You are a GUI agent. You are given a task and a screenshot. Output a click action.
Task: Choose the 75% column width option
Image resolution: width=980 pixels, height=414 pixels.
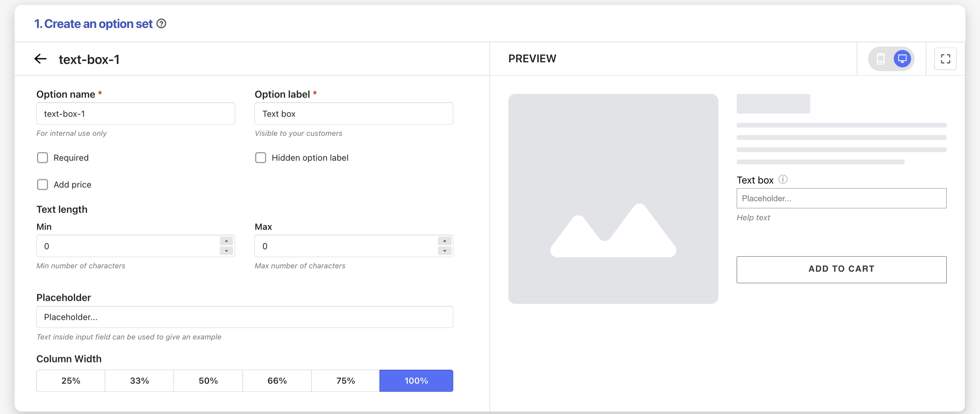[345, 381]
